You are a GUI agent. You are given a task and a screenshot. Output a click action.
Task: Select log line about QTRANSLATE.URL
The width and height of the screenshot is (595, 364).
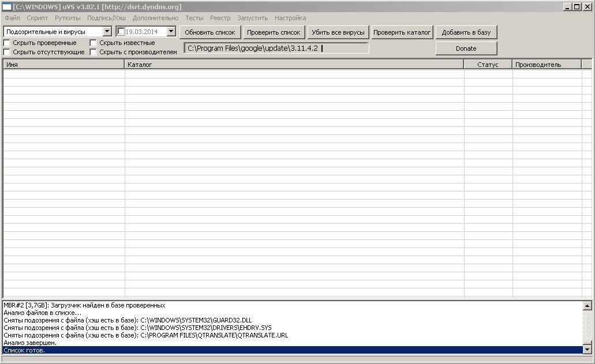pos(293,335)
